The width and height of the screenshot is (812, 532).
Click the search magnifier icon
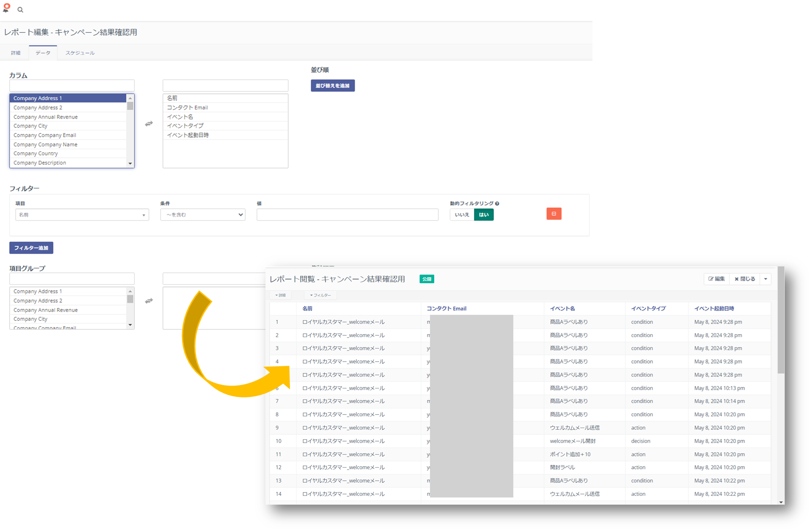click(20, 10)
